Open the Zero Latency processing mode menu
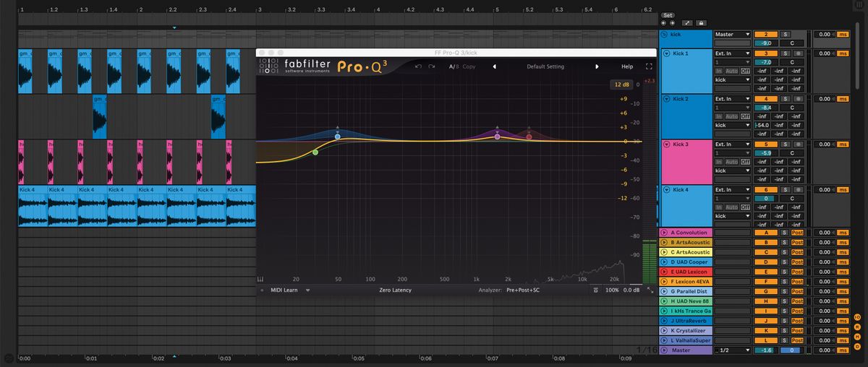Viewport: 868px width, 367px height. (x=395, y=290)
